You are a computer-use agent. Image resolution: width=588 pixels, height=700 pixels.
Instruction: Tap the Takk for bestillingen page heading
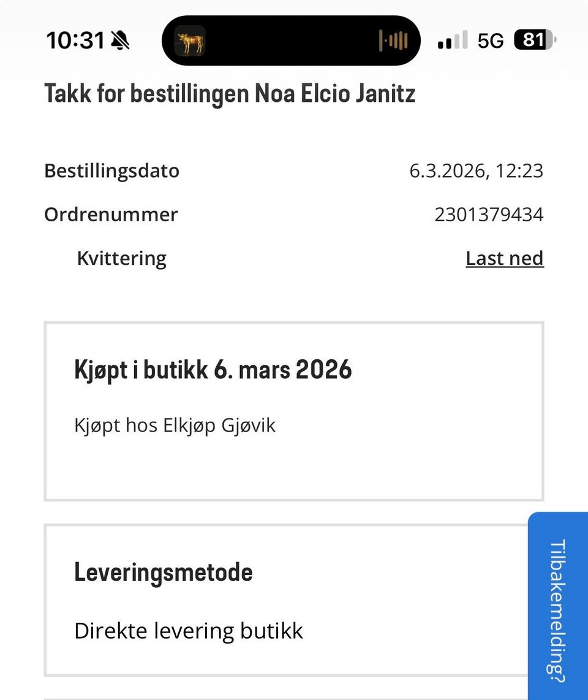230,94
